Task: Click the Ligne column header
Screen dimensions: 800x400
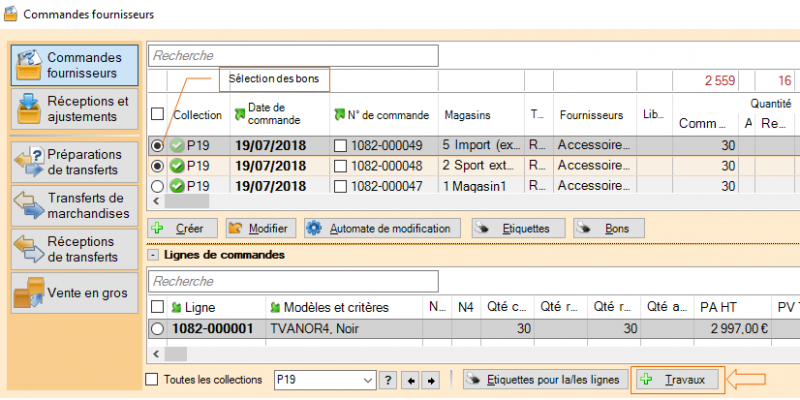Action: pos(216,307)
